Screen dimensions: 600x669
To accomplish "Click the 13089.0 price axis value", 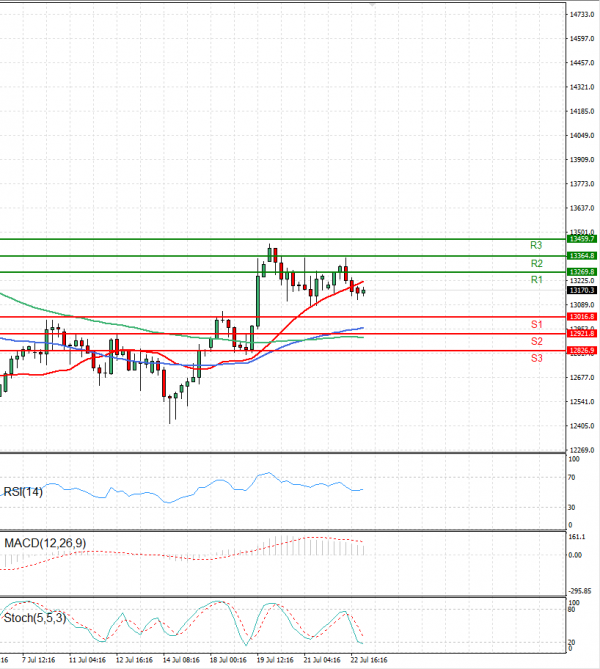I will pos(582,305).
